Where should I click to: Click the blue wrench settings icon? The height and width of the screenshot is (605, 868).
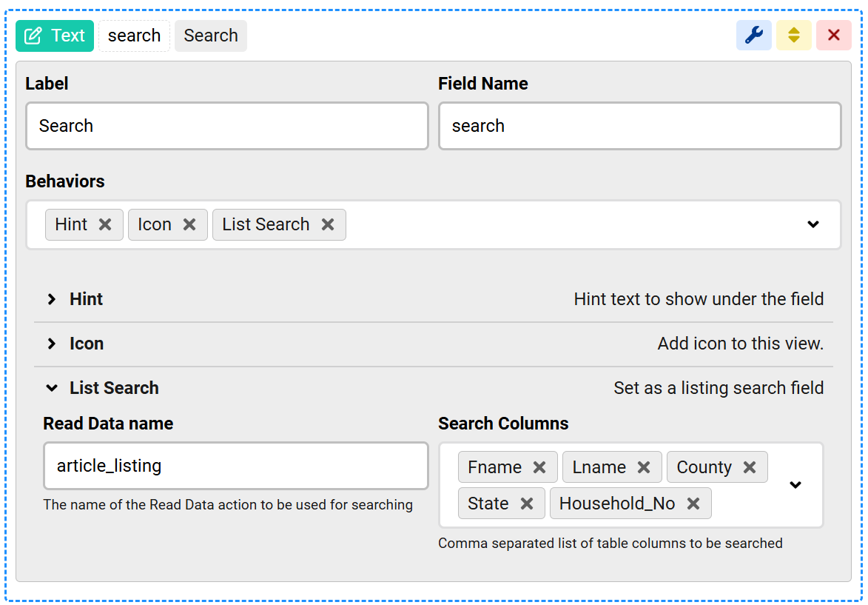point(753,36)
